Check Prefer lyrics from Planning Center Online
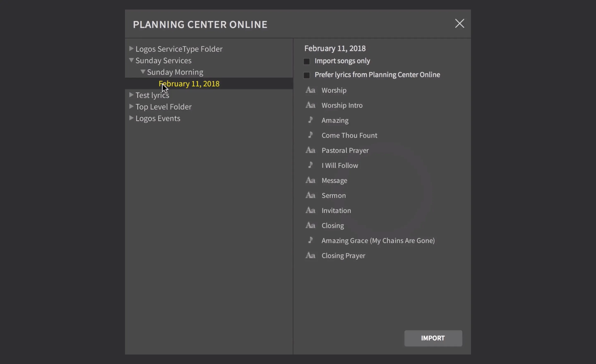596x364 pixels. point(306,75)
